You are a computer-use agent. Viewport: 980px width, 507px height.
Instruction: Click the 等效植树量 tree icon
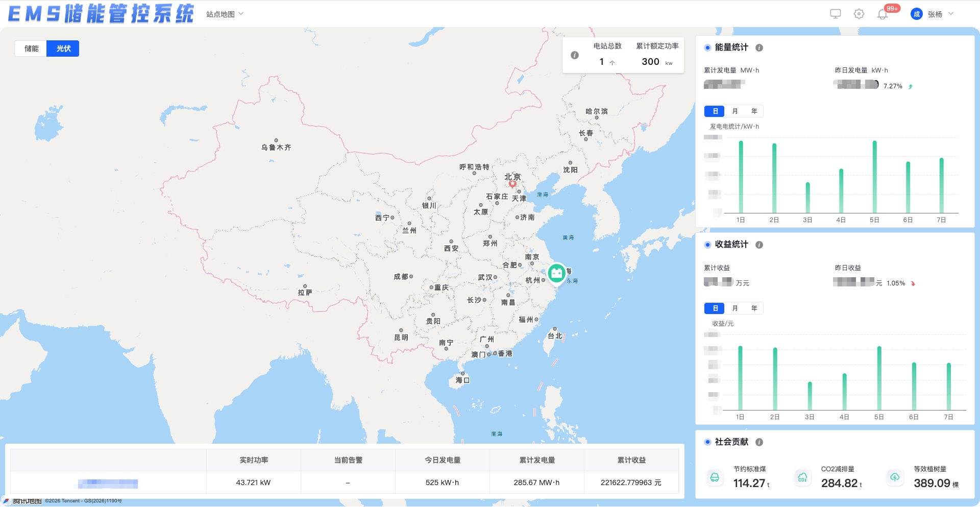(895, 477)
